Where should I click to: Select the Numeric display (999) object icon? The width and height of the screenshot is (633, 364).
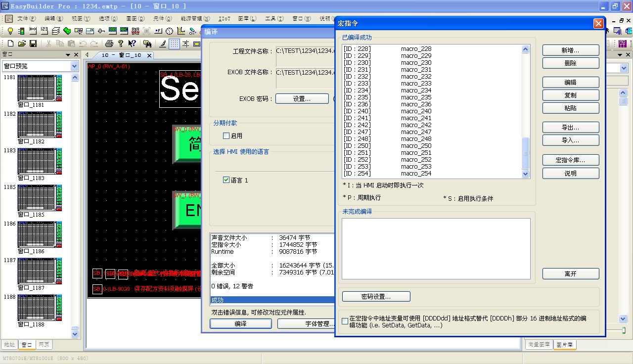(113, 31)
